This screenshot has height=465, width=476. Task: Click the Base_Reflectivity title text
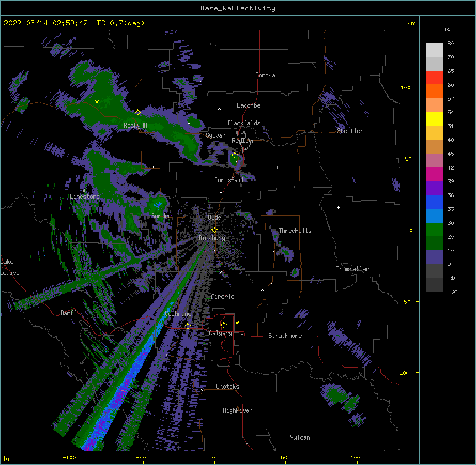238,8
